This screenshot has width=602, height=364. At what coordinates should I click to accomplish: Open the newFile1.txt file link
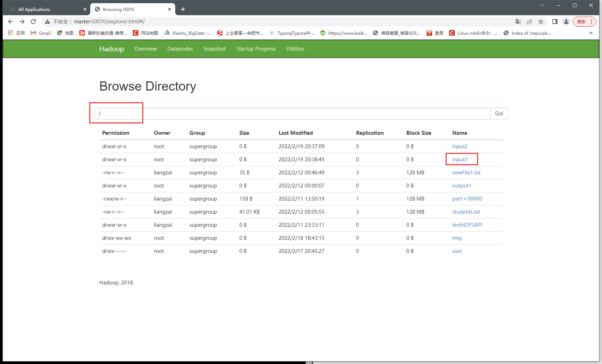pos(466,173)
